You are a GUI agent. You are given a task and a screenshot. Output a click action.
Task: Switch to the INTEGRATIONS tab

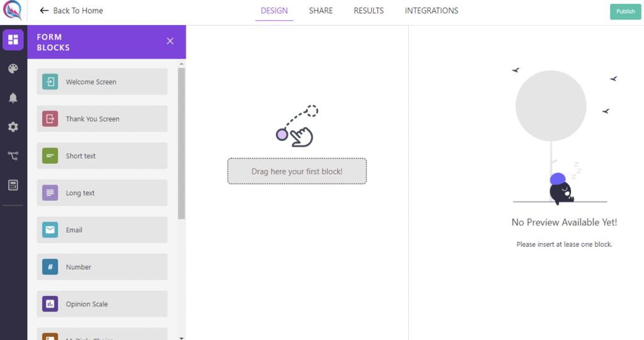click(431, 11)
